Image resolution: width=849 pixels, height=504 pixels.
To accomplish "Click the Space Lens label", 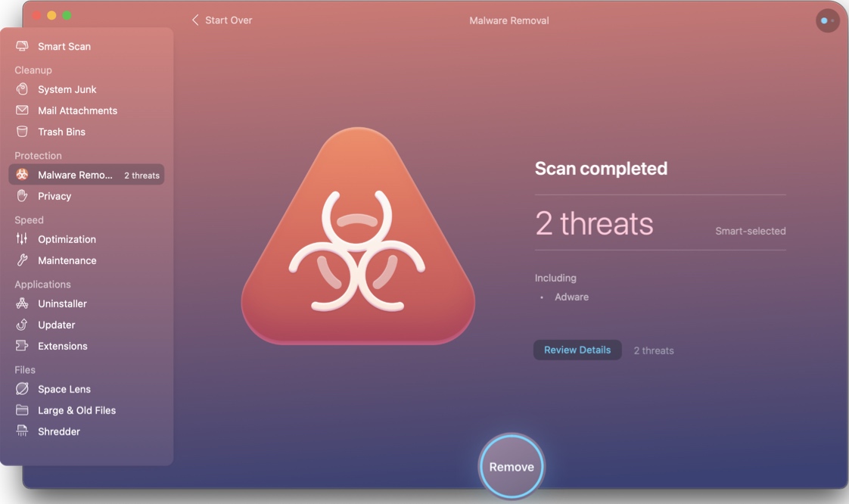I will click(64, 389).
